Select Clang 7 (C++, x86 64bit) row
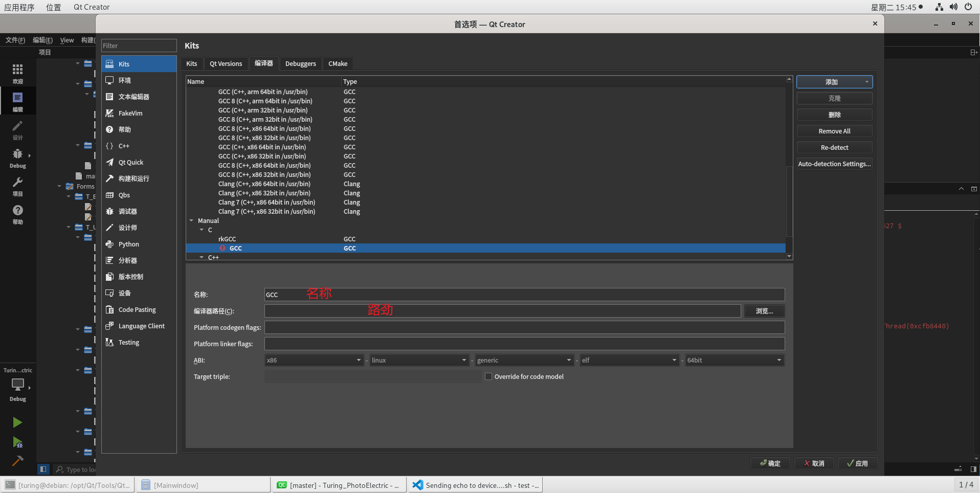This screenshot has width=980, height=493. tap(485, 202)
